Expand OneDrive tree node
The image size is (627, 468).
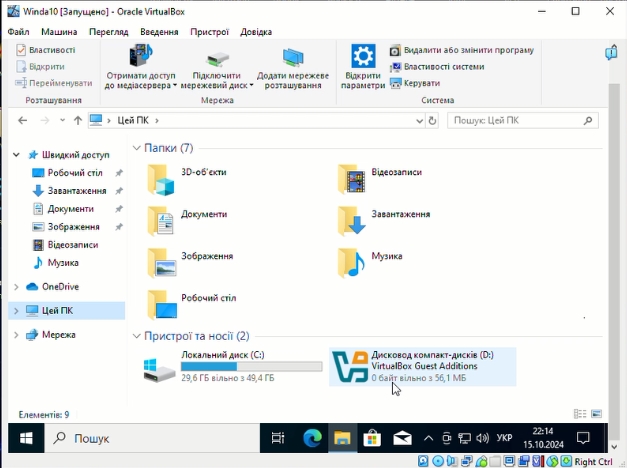point(16,287)
